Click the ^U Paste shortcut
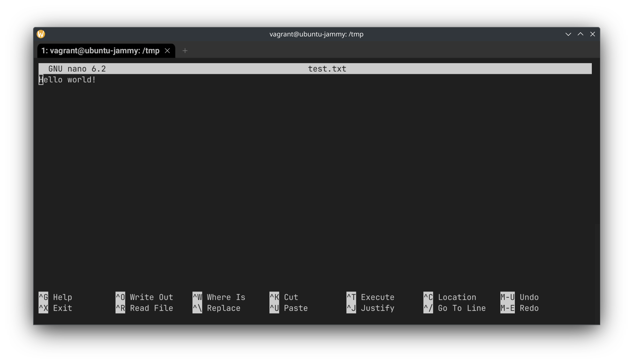The image size is (633, 364). 289,308
